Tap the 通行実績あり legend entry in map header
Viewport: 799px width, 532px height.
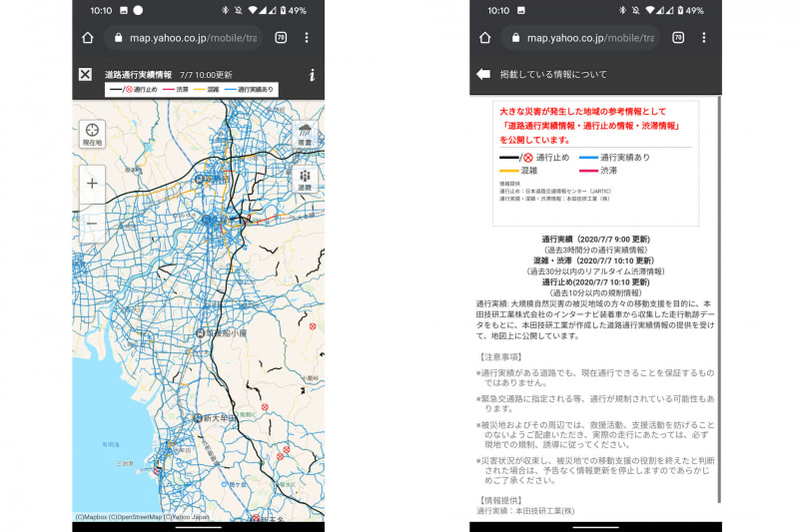click(x=249, y=90)
